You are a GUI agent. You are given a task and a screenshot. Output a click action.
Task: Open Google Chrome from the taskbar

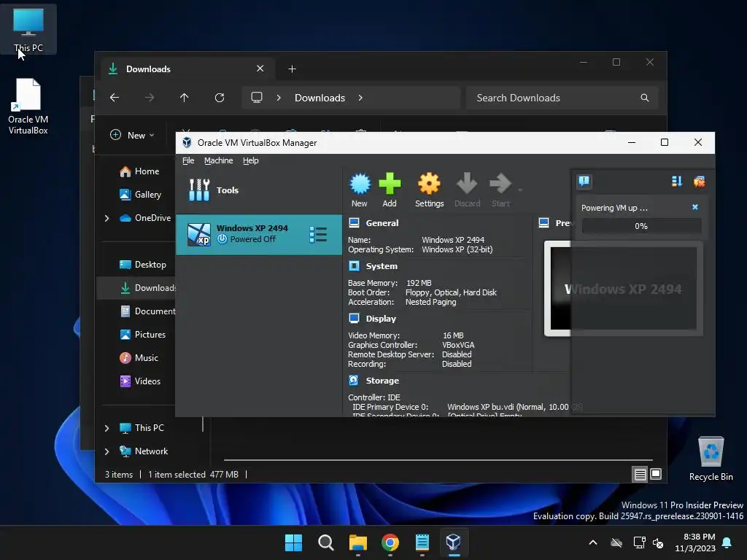click(x=390, y=542)
